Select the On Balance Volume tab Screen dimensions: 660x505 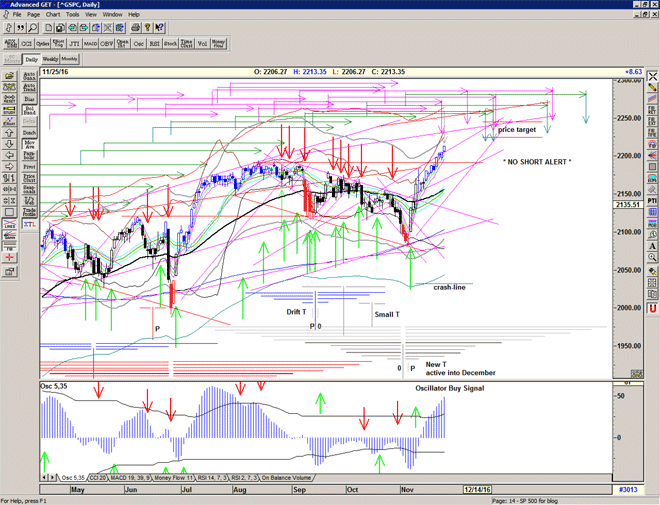[286, 478]
